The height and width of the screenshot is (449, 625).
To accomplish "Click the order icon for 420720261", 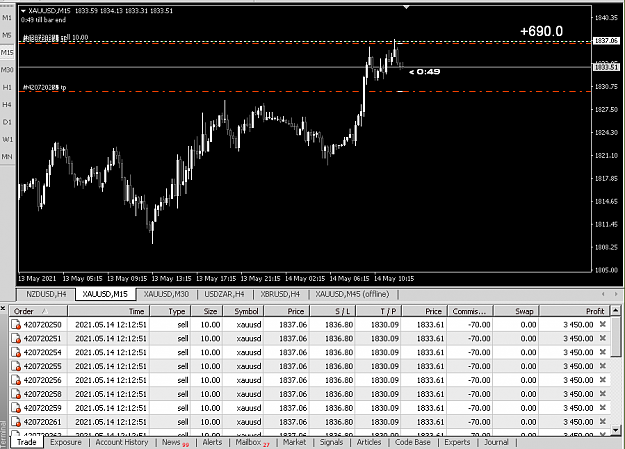I will tap(16, 422).
